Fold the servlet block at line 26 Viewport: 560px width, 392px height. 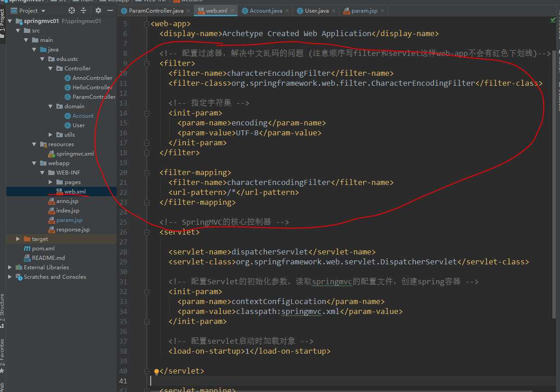click(x=147, y=232)
